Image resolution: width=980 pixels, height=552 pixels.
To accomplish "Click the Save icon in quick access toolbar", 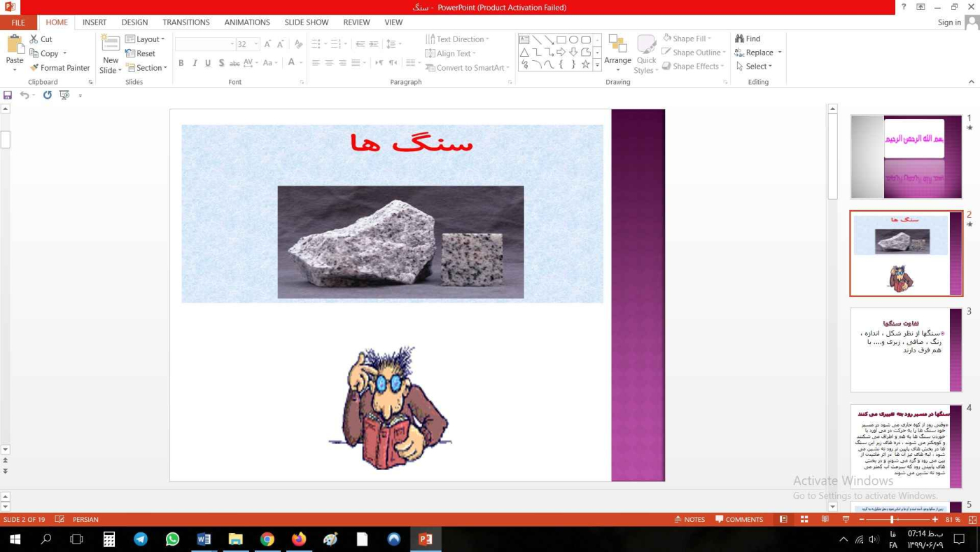I will click(8, 95).
